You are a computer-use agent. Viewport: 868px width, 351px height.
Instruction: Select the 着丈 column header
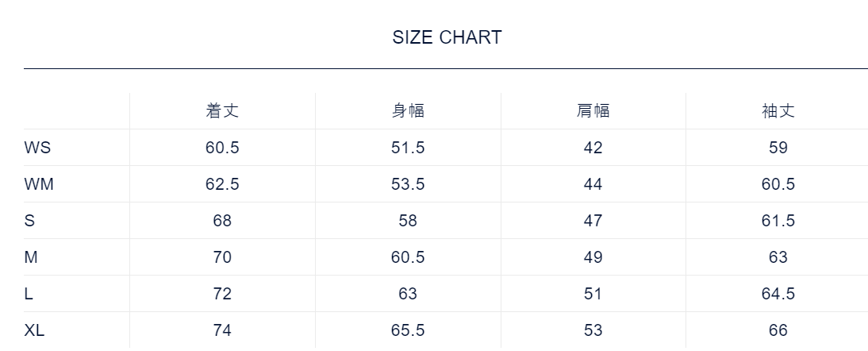coord(222,111)
